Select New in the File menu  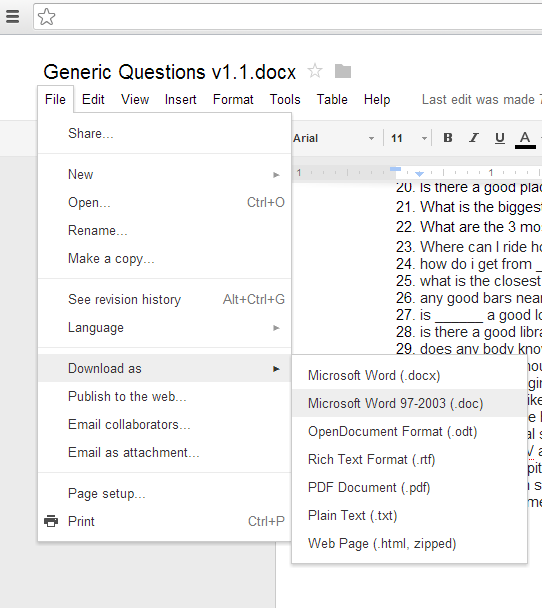pyautogui.click(x=165, y=174)
